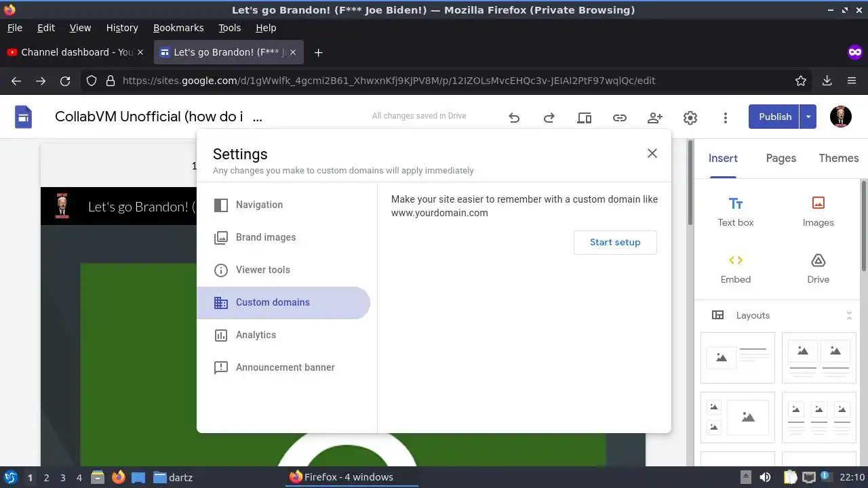Launch Firefox from the taskbar launcher
This screenshot has width=868, height=488.
click(119, 477)
